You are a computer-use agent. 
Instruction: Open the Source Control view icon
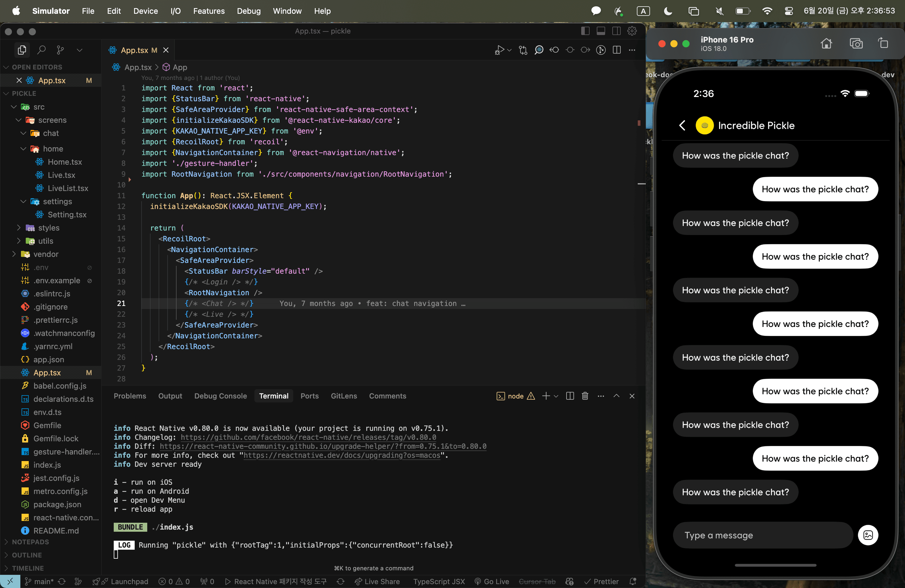point(60,50)
